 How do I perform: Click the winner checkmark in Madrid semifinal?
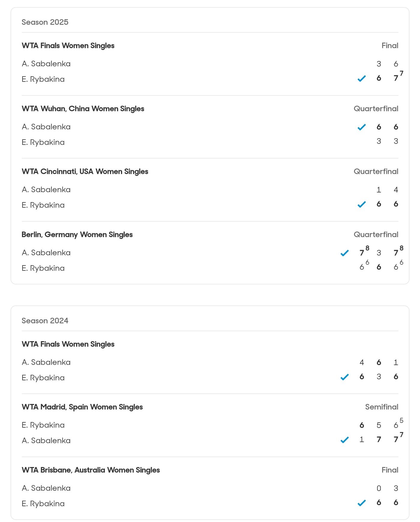pyautogui.click(x=344, y=440)
